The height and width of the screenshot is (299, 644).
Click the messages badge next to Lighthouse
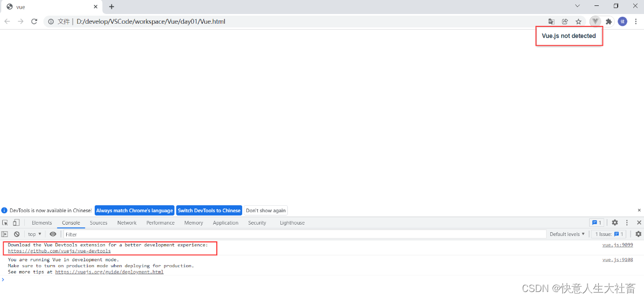[596, 222]
